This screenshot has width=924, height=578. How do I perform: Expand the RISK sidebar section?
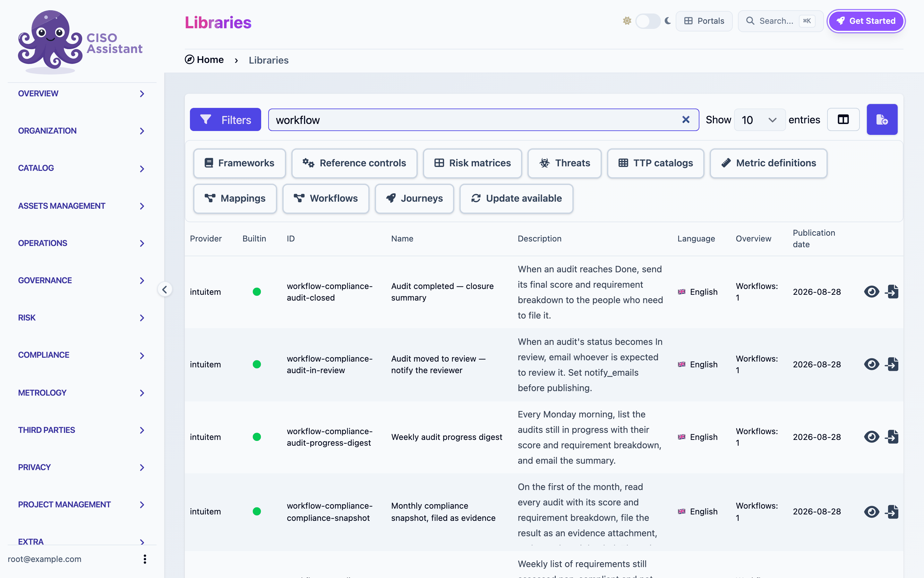click(x=81, y=318)
